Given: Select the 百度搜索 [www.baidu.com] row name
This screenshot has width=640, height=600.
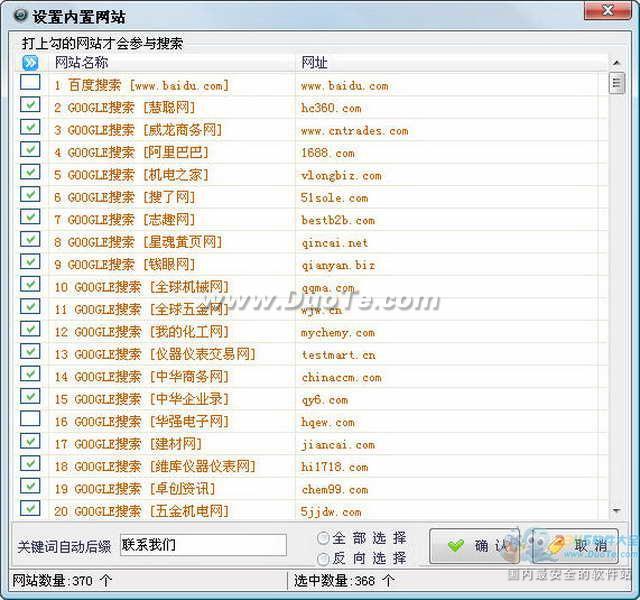Looking at the screenshot, I should [x=142, y=85].
